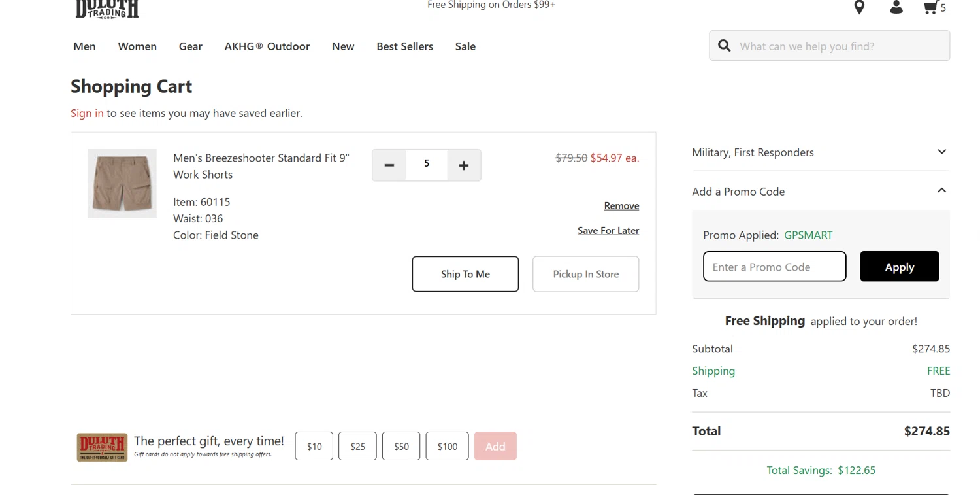Click Save For Later link
Image resolution: width=980 pixels, height=495 pixels.
pyautogui.click(x=608, y=230)
